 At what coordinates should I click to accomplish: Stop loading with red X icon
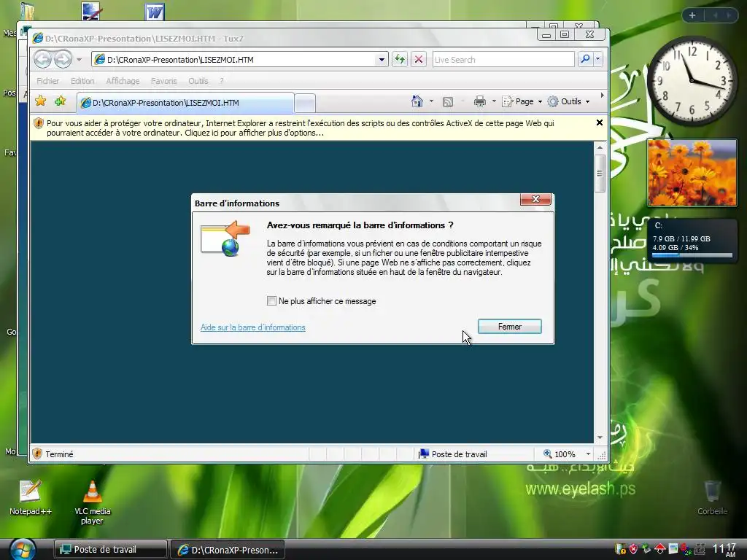418,60
